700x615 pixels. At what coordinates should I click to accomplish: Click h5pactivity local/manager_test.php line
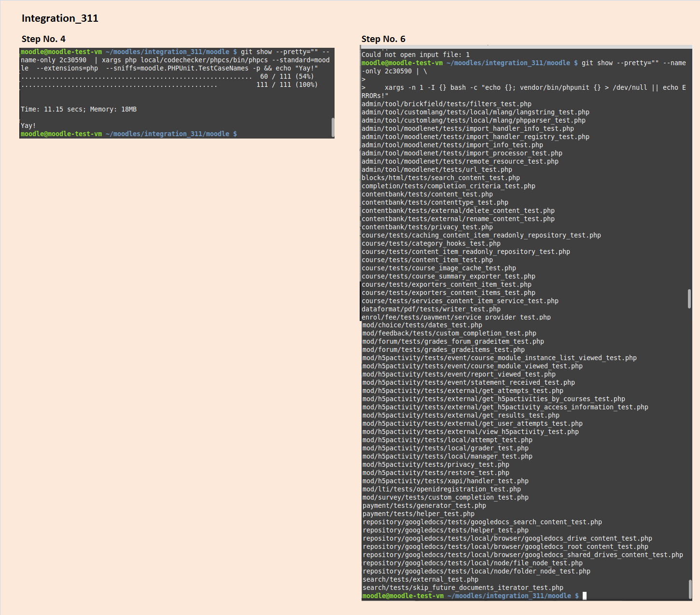(448, 457)
